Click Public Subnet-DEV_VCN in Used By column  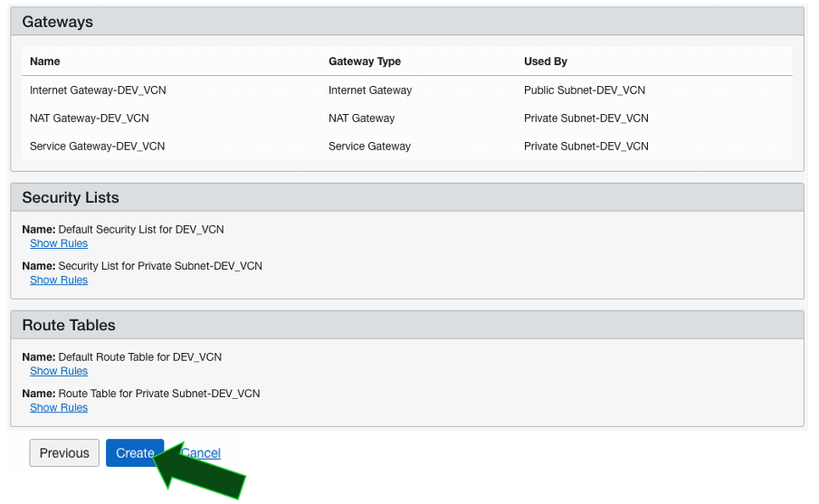585,90
